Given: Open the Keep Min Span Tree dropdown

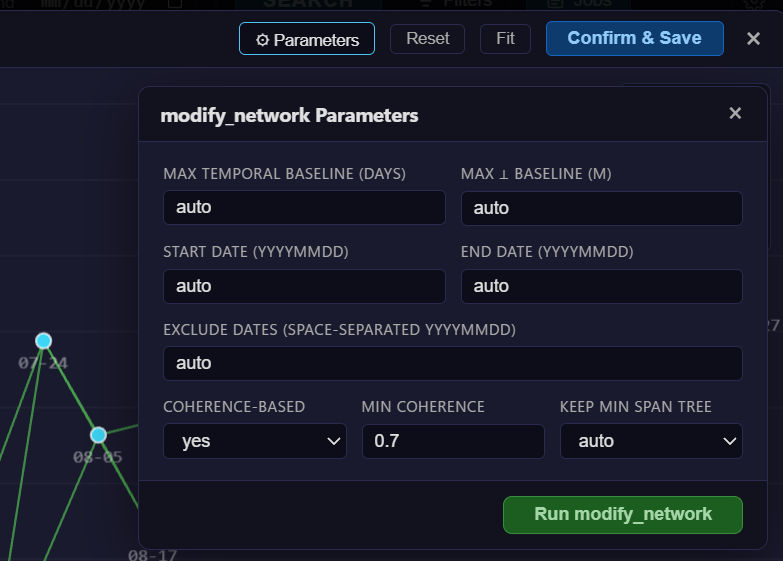Looking at the screenshot, I should pyautogui.click(x=651, y=441).
